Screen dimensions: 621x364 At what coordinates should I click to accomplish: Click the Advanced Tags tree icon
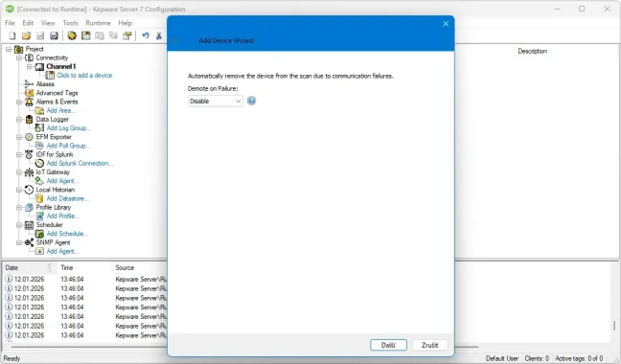(29, 93)
